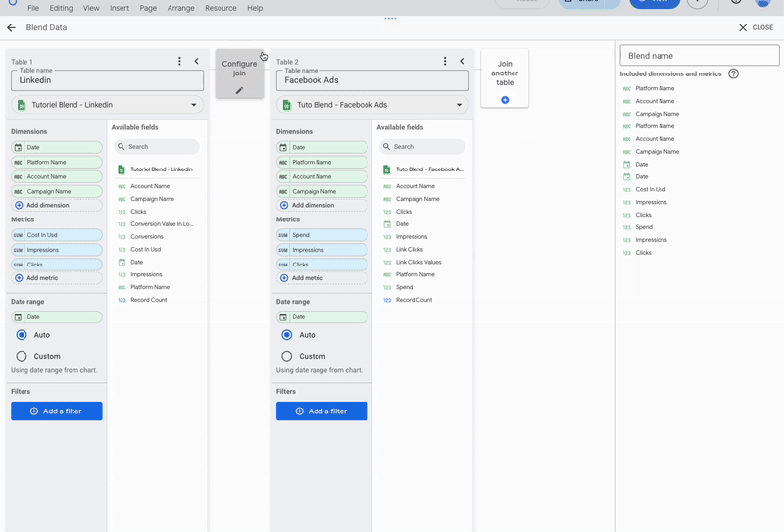Select Cost In Usd metric chip in Table 1
This screenshot has width=784, height=532.
tap(57, 235)
